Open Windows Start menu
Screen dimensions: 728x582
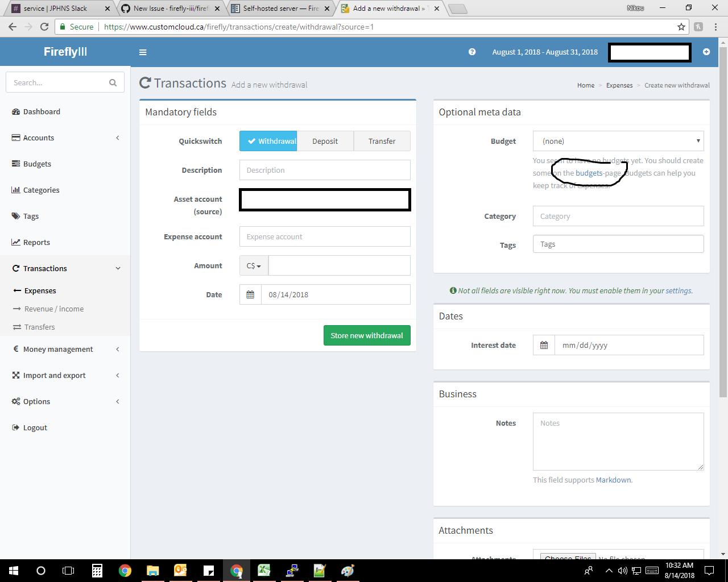coord(14,571)
